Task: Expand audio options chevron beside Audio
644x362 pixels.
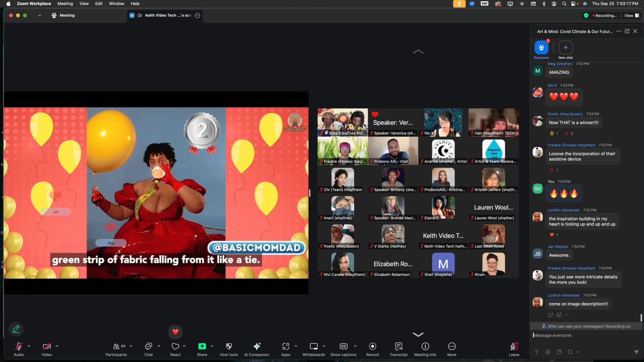Action: 29,346
